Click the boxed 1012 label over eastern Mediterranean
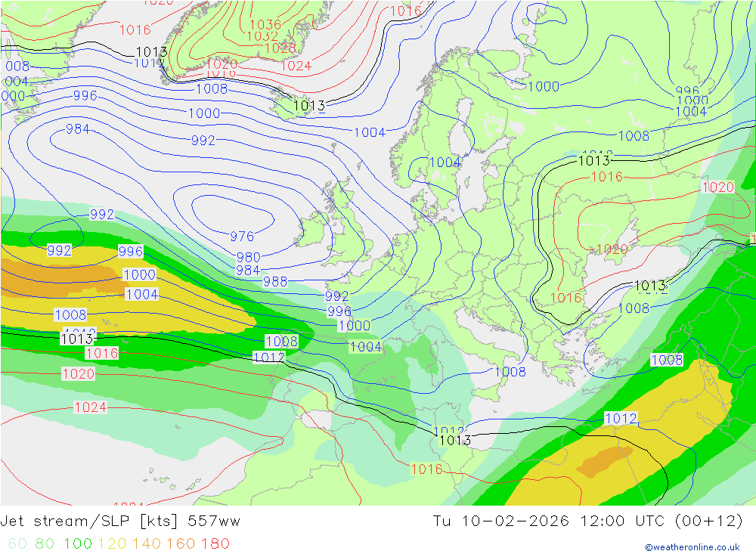756x554 pixels. (x=621, y=418)
